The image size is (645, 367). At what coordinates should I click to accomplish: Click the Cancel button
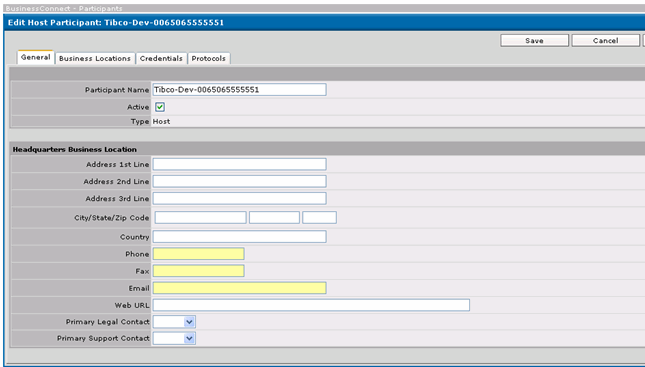[x=606, y=40]
